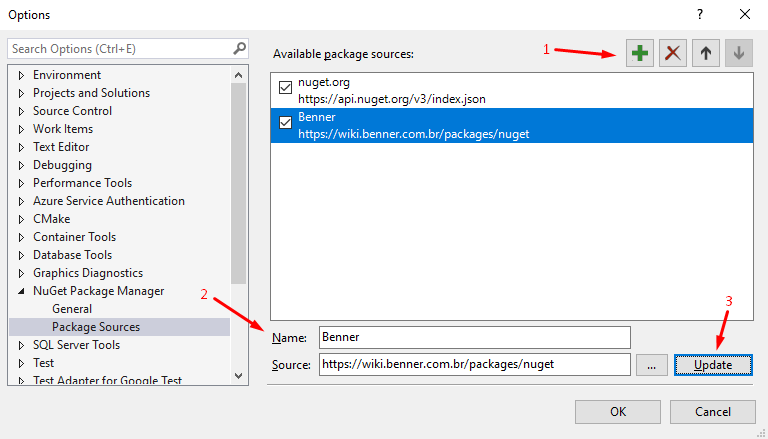Select the nuget.org source row
Screen dimensions: 768x439
point(512,91)
